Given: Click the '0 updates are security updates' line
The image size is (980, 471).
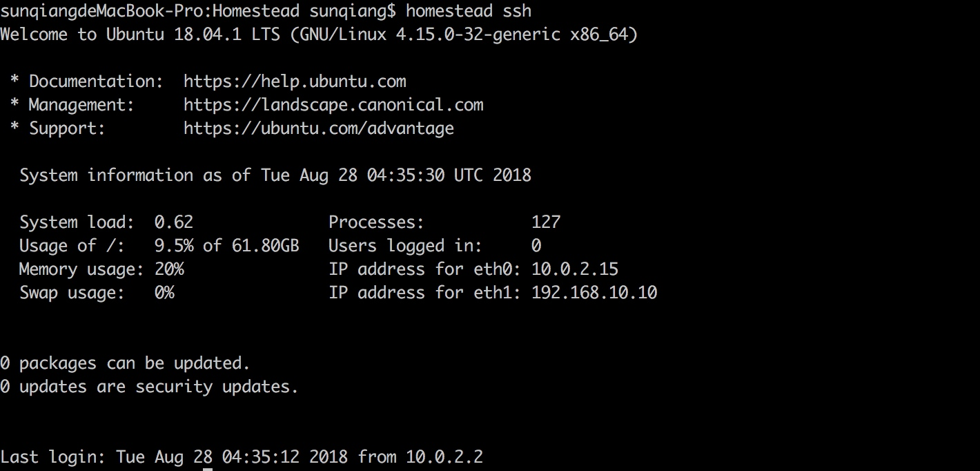Looking at the screenshot, I should (149, 387).
